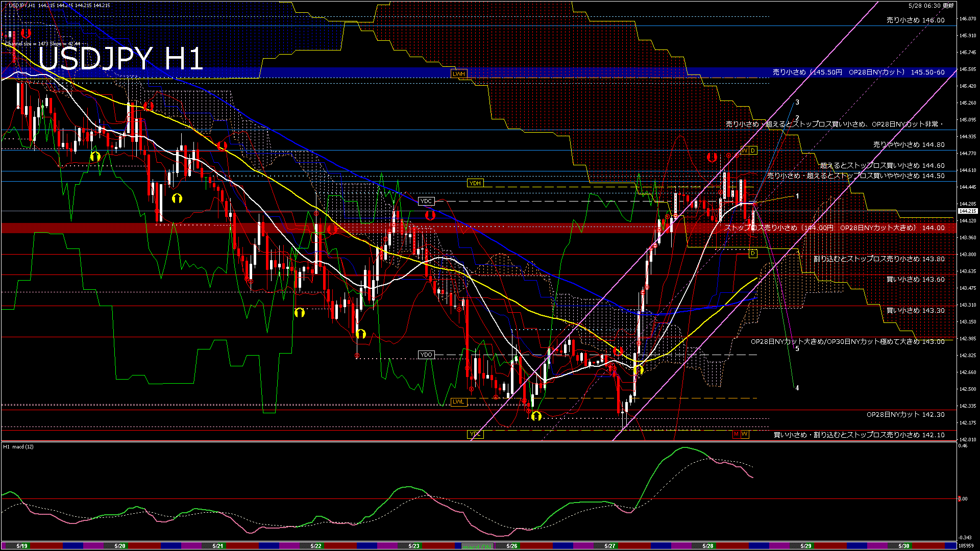This screenshot has width=980, height=551.
Task: Click the 142.500 price scale label
Action: coord(968,389)
